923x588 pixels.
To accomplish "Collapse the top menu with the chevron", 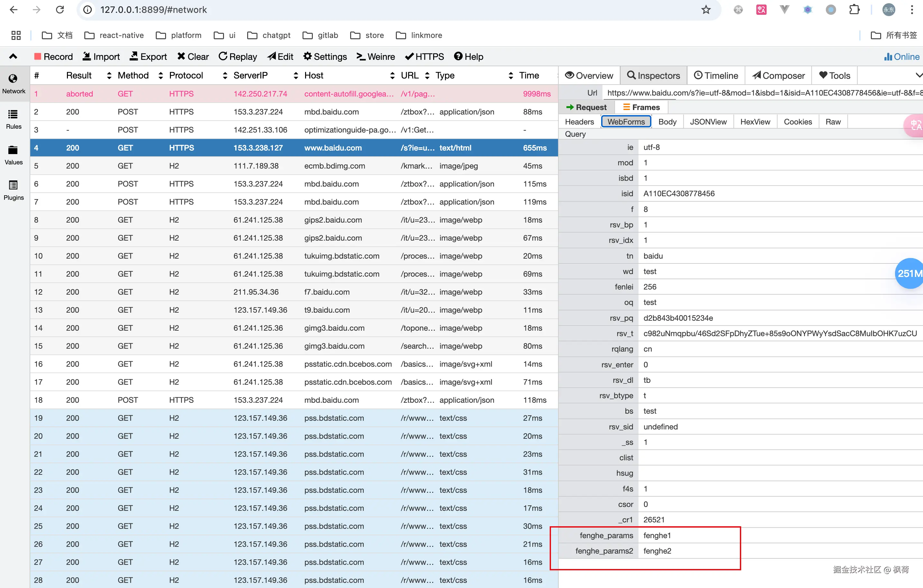I will (13, 57).
